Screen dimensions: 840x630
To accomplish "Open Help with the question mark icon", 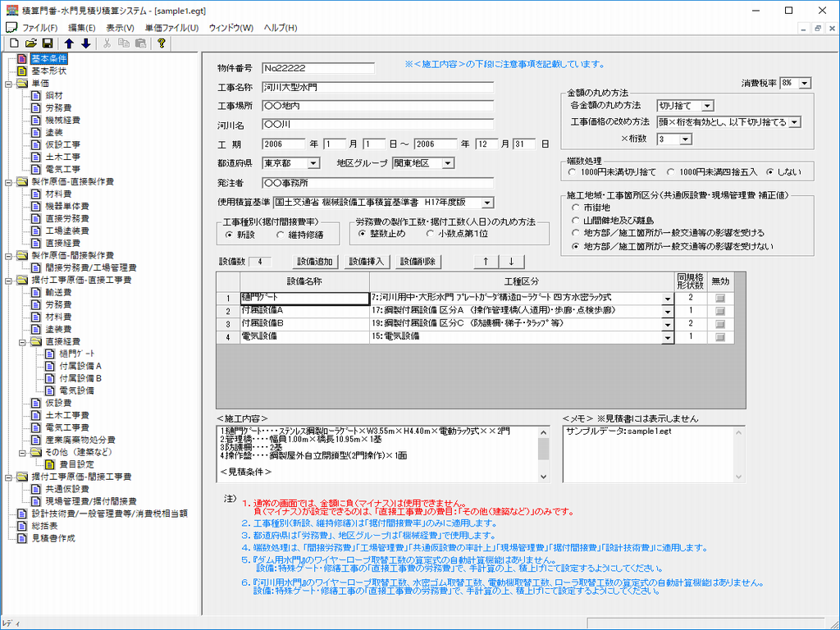I will tap(162, 43).
